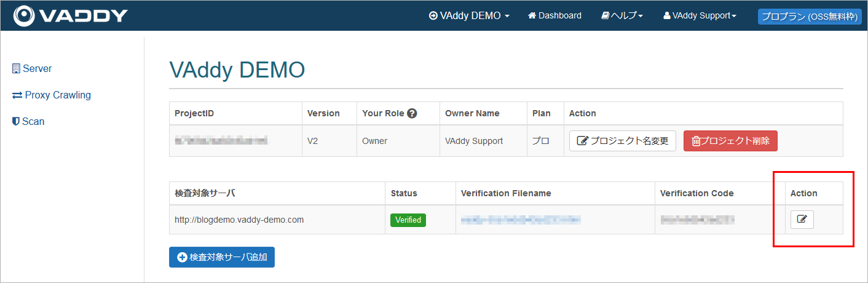This screenshot has width=868, height=283.
Task: Click the red プロジェクト削除 button
Action: point(731,141)
